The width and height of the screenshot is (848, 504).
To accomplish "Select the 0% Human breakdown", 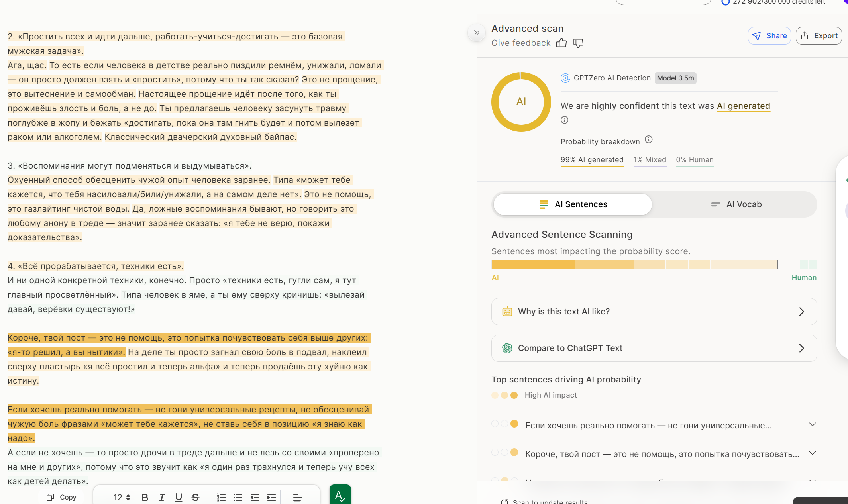I will click(x=695, y=160).
